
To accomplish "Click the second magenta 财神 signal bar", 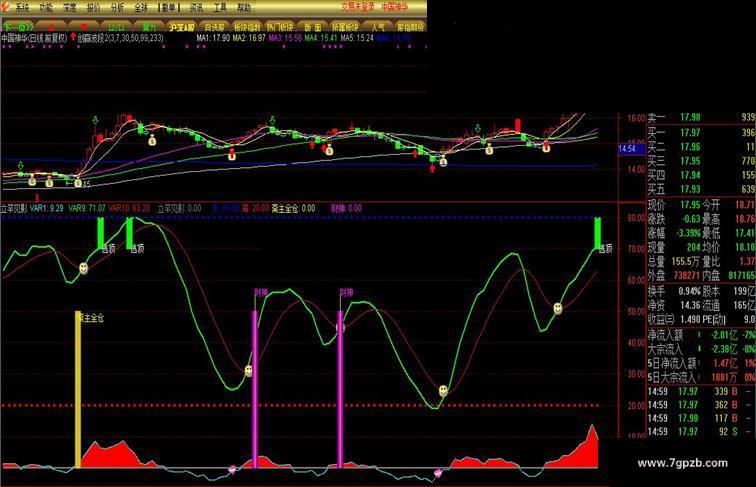I will click(x=340, y=390).
